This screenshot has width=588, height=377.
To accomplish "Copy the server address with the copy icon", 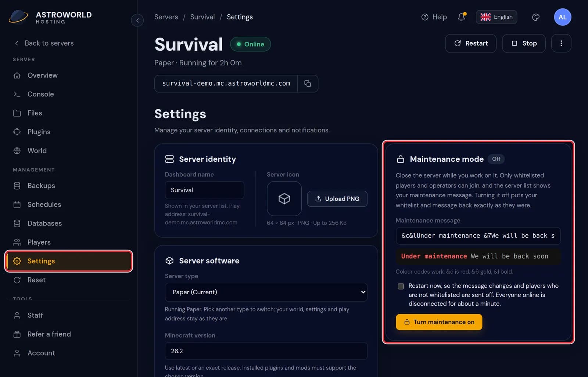I will [x=308, y=83].
